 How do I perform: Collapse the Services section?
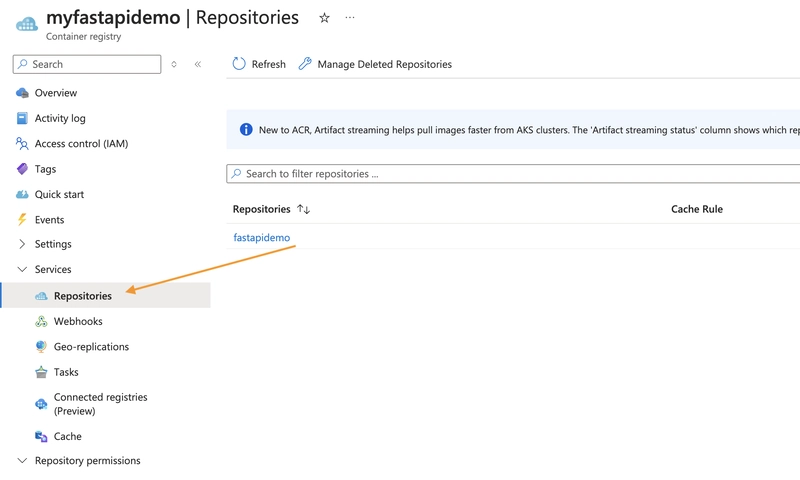coord(22,269)
